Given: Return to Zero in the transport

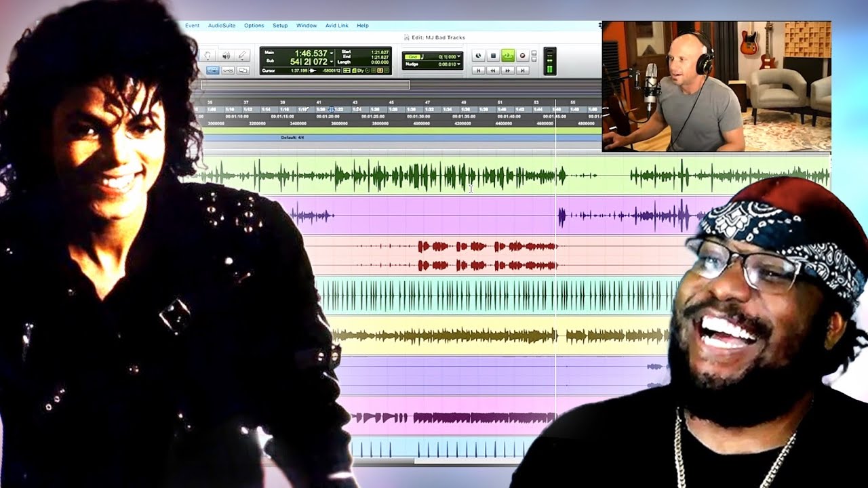Looking at the screenshot, I should (478, 70).
